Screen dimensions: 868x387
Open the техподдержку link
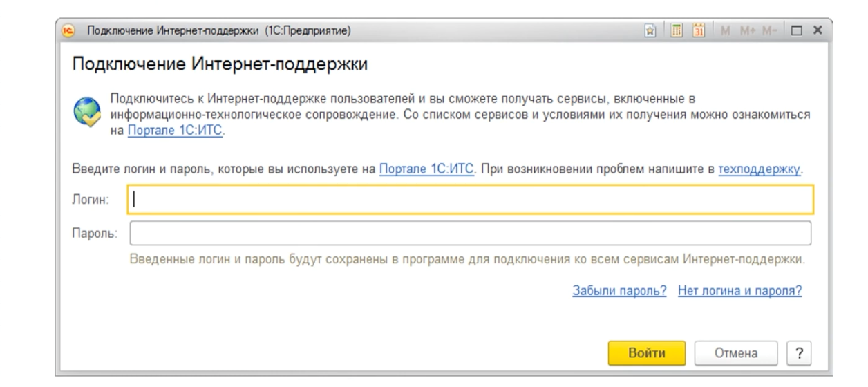tap(759, 168)
